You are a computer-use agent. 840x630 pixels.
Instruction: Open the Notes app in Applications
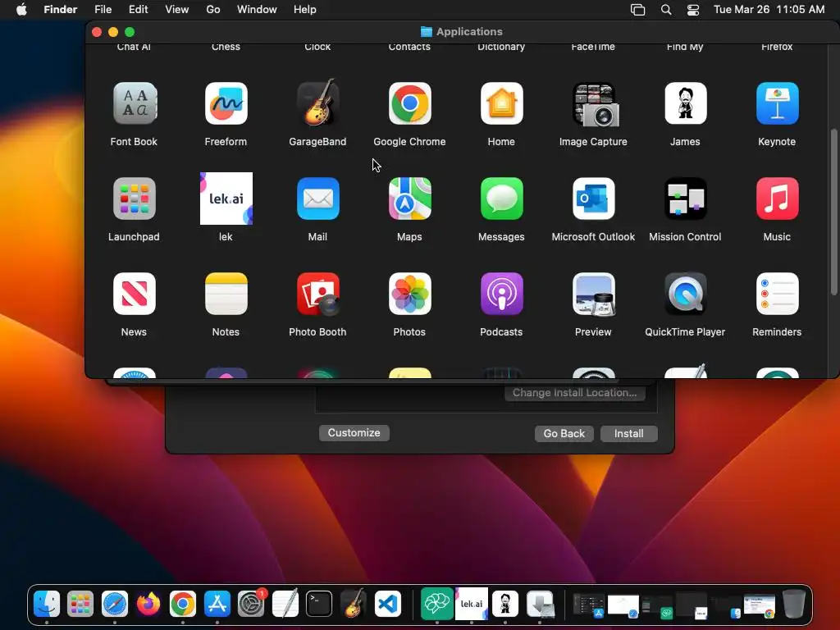(226, 294)
